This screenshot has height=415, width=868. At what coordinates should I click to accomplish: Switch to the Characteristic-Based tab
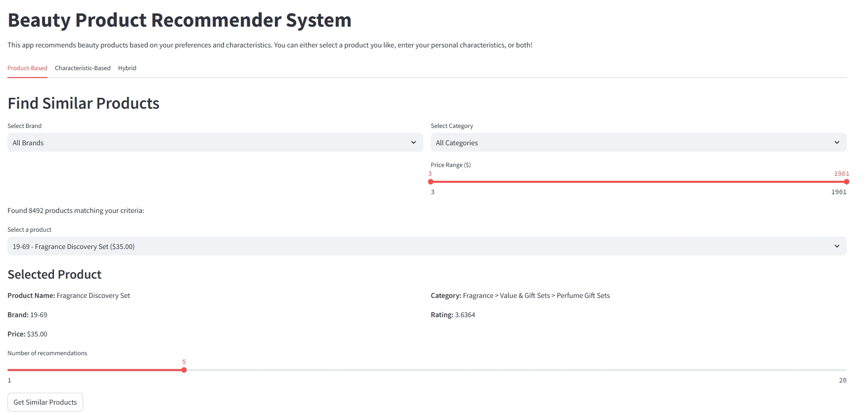pos(83,68)
